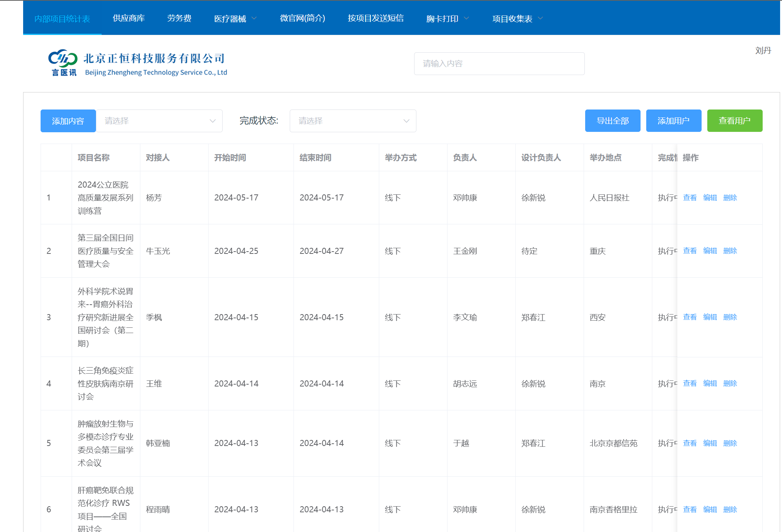
Task: Click 删除 for the 王维 row
Action: pos(730,383)
